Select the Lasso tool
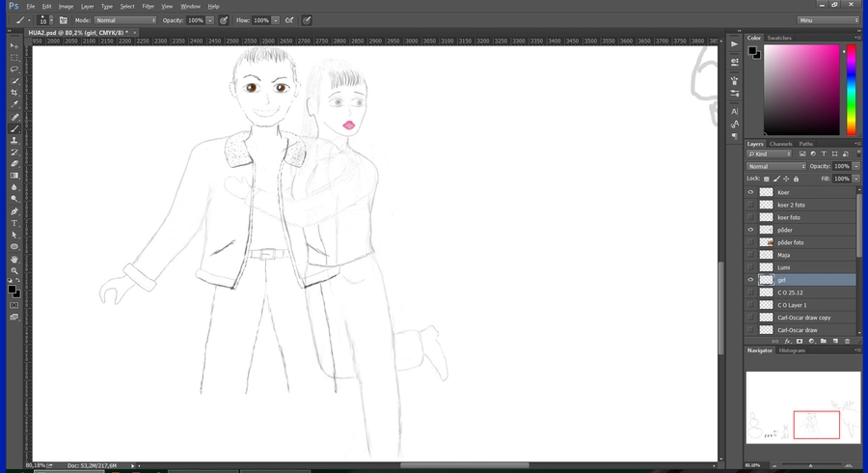Screen dimensions: 868x473 coord(14,70)
